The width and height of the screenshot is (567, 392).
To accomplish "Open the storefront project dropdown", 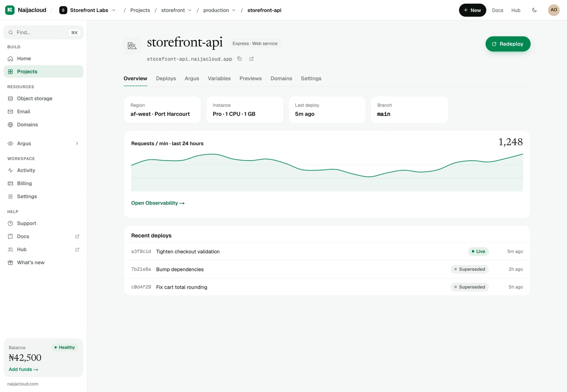I will (x=176, y=10).
